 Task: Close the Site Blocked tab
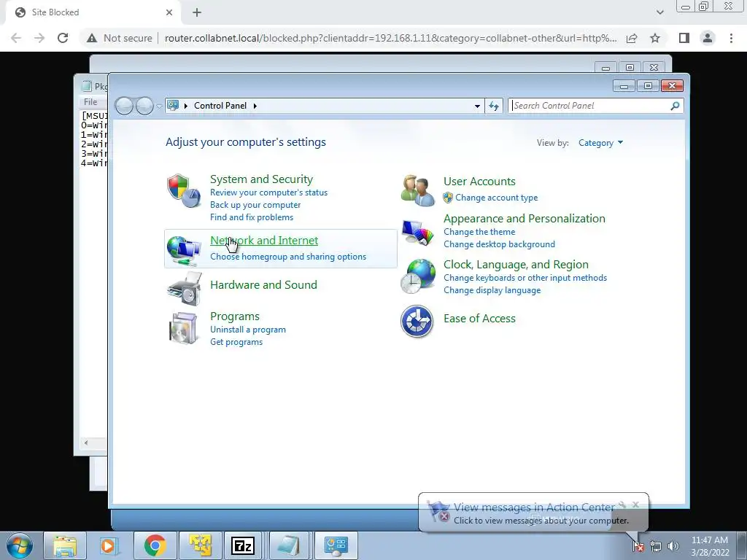[169, 12]
